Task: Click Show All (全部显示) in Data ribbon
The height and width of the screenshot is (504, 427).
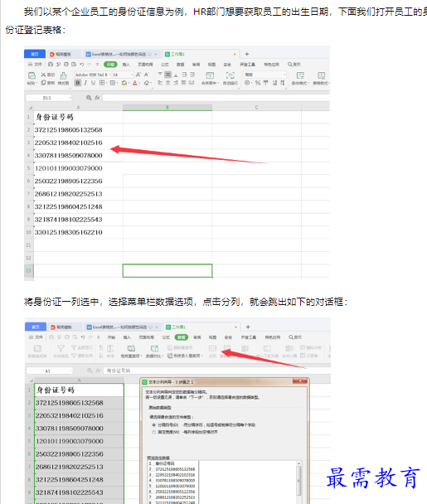Action: [x=82, y=347]
